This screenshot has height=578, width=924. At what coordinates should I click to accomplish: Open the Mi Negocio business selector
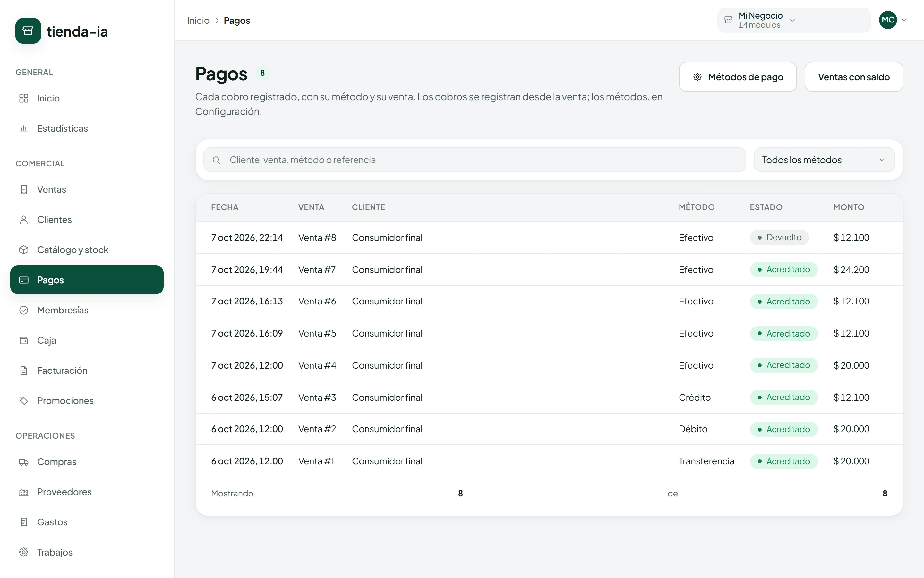point(794,20)
